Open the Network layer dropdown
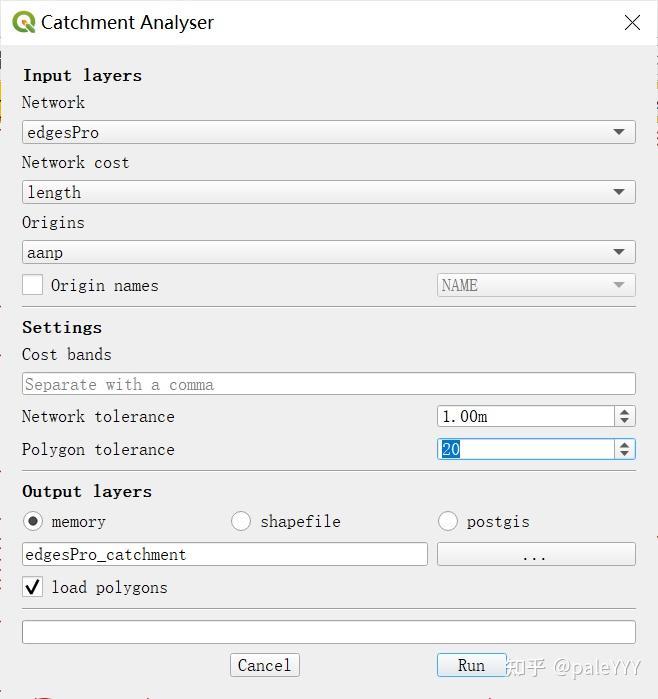This screenshot has width=658, height=699. (x=328, y=132)
